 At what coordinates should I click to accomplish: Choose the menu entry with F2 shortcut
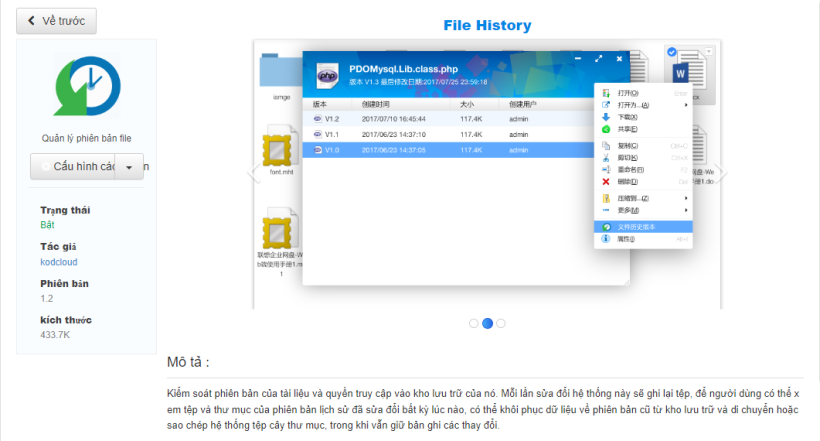(644, 170)
